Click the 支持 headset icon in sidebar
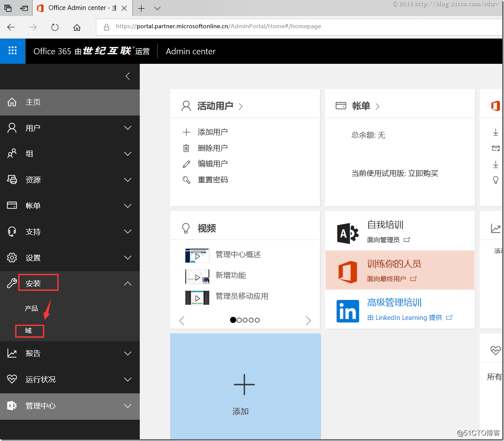Screen dimensions: 504x441 (12, 231)
